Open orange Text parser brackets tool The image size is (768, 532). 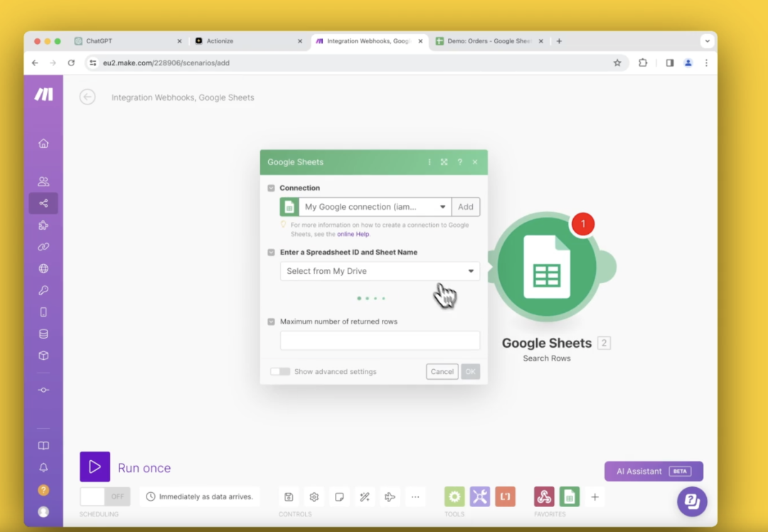click(505, 496)
